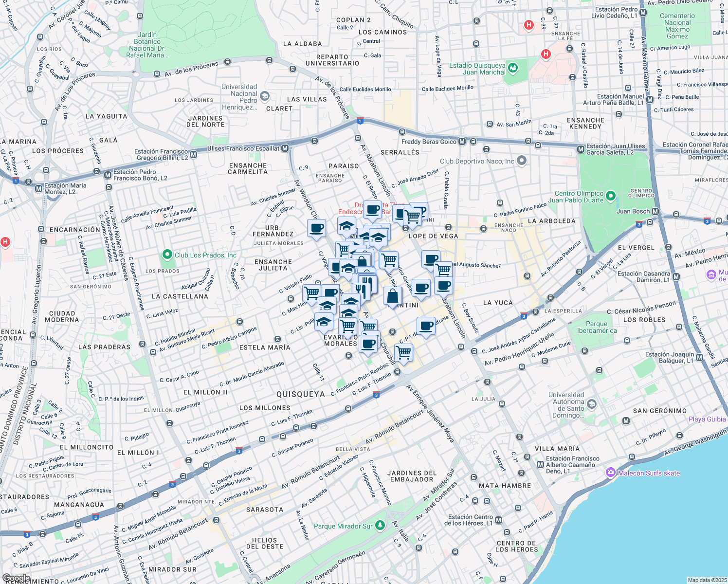
Task: Click Freddy Beras Goico metro icon
Action: coord(462,142)
